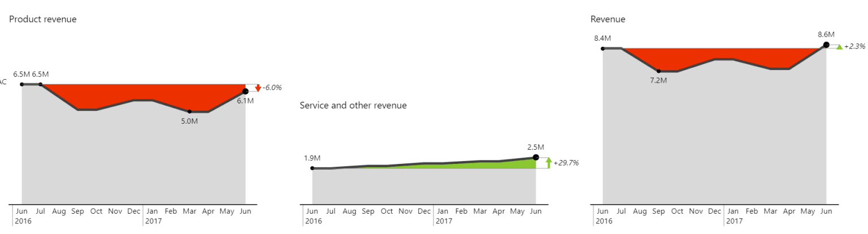
Task: Click the Mar axis label under Product revenue
Action: [x=190, y=211]
